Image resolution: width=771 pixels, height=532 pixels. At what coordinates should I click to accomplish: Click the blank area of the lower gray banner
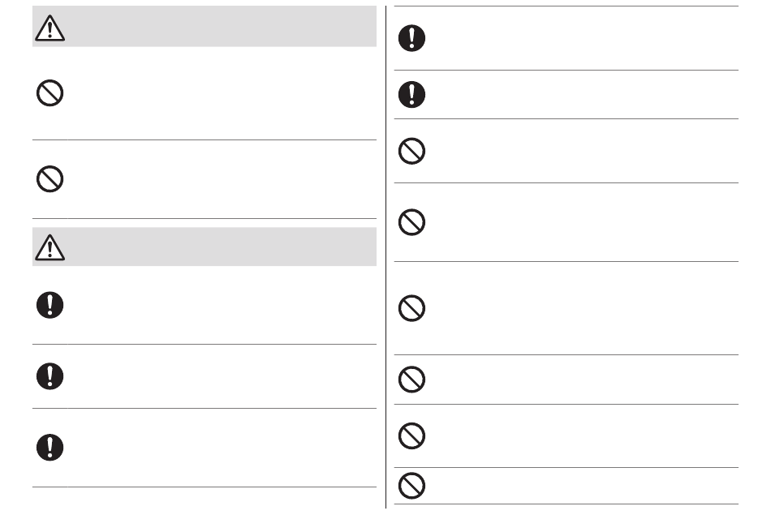point(222,247)
